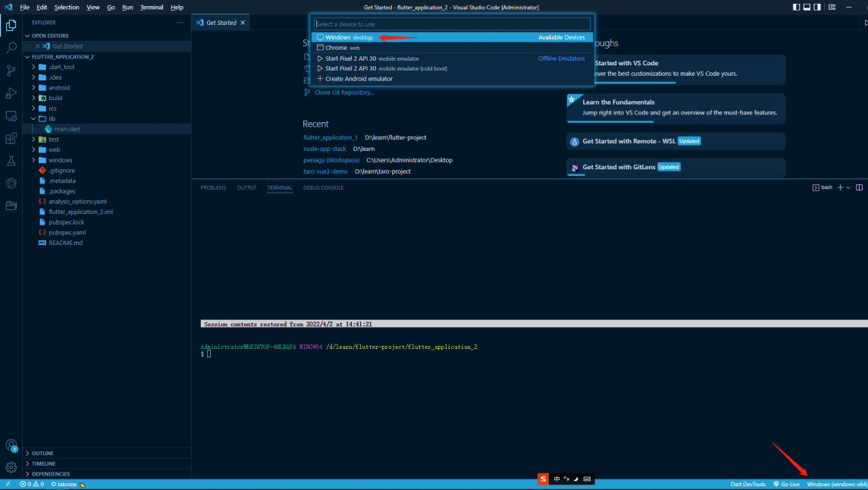Click the remote window icon in status bar
The image size is (868, 490).
8,484
